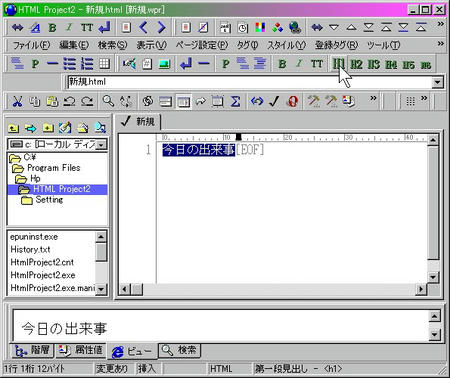Screen dimensions: 450x378
Task: Click the file list scroll down arrow
Action: pos(101,289)
